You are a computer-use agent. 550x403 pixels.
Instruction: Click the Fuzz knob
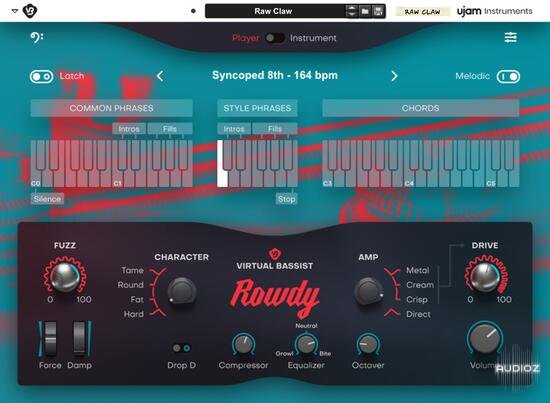tap(65, 276)
